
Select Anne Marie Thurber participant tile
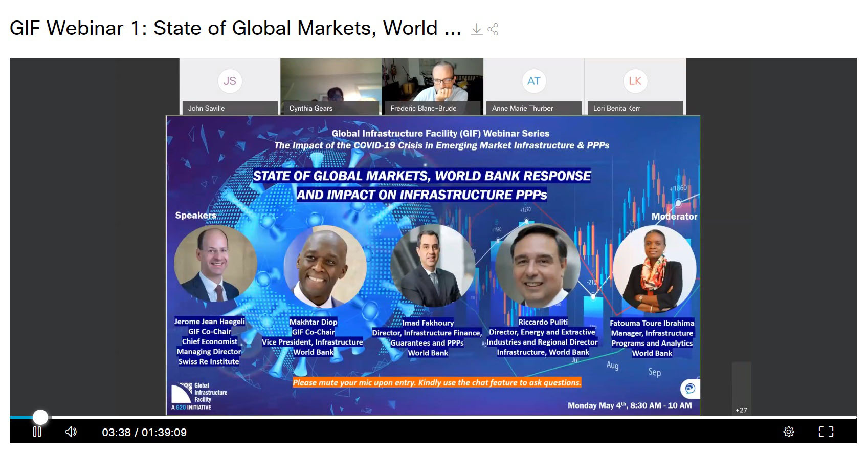pyautogui.click(x=533, y=87)
